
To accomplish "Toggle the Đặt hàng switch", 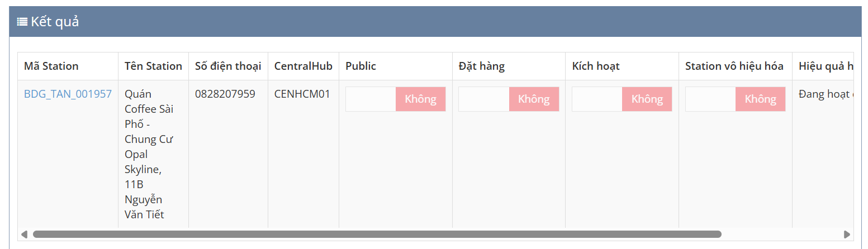I will pos(509,99).
